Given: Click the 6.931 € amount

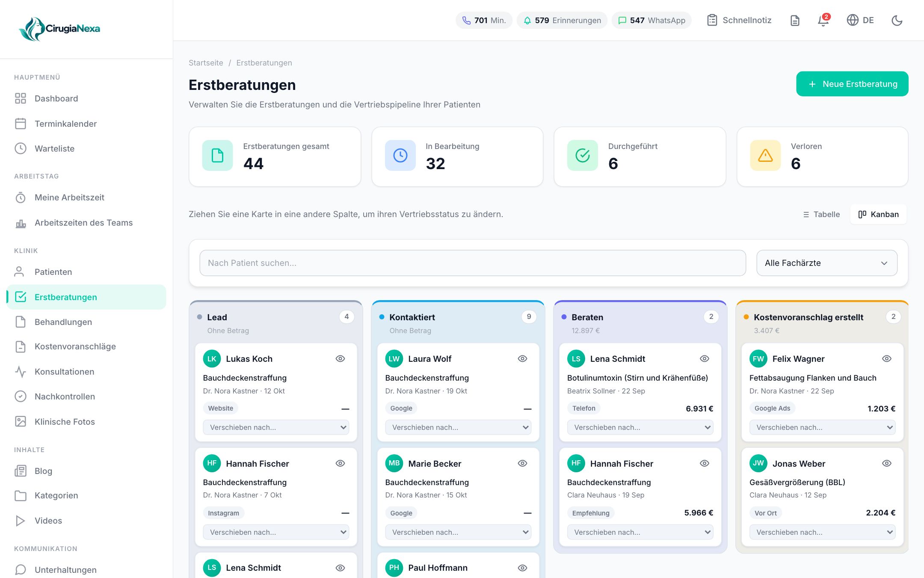Looking at the screenshot, I should [x=699, y=408].
